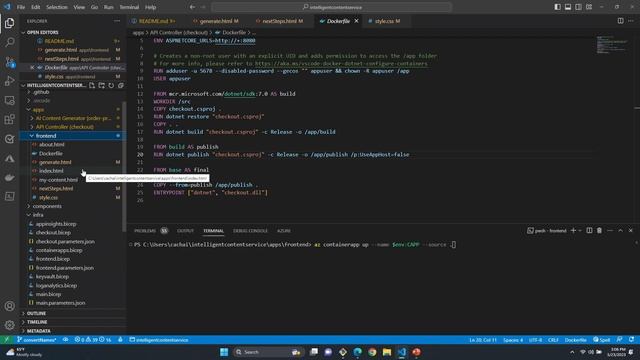Go back with the navigation arrow

[x=192, y=7]
